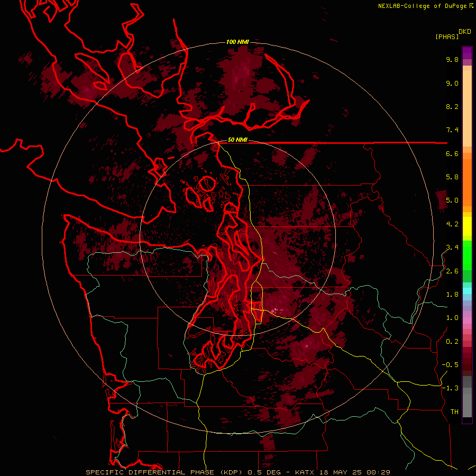Click the 18 MAY 25 date text
The width and height of the screenshot is (476, 476).
coord(341,472)
